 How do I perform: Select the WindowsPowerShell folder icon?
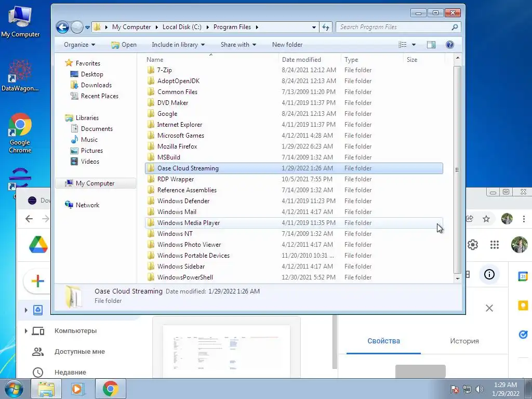(151, 277)
